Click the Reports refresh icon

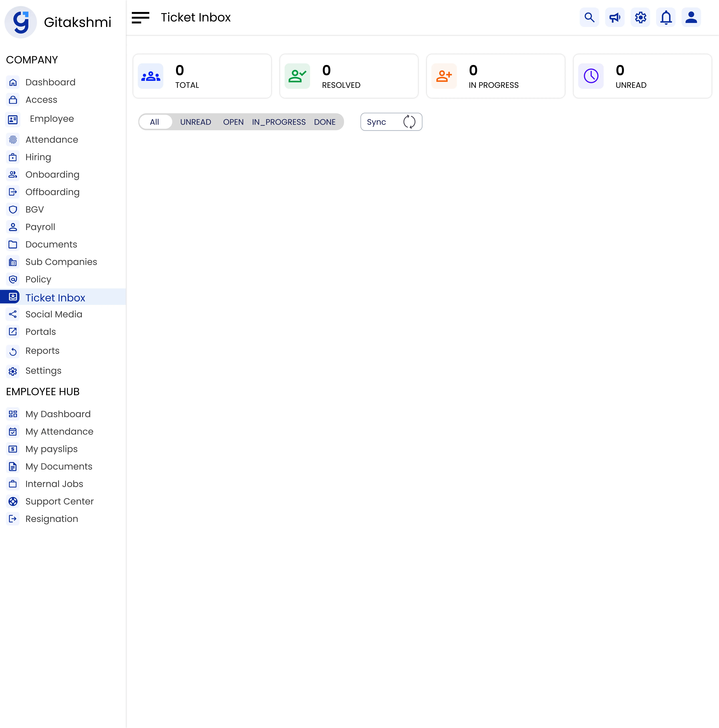[x=13, y=352]
